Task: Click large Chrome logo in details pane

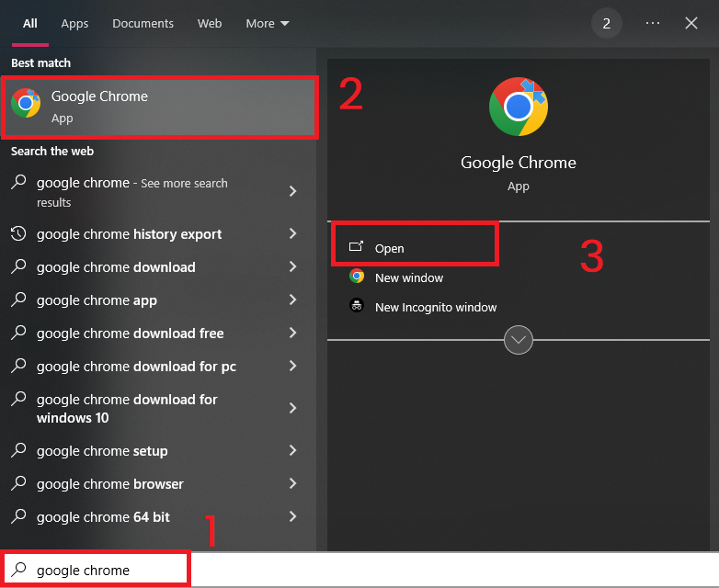Action: pos(518,107)
